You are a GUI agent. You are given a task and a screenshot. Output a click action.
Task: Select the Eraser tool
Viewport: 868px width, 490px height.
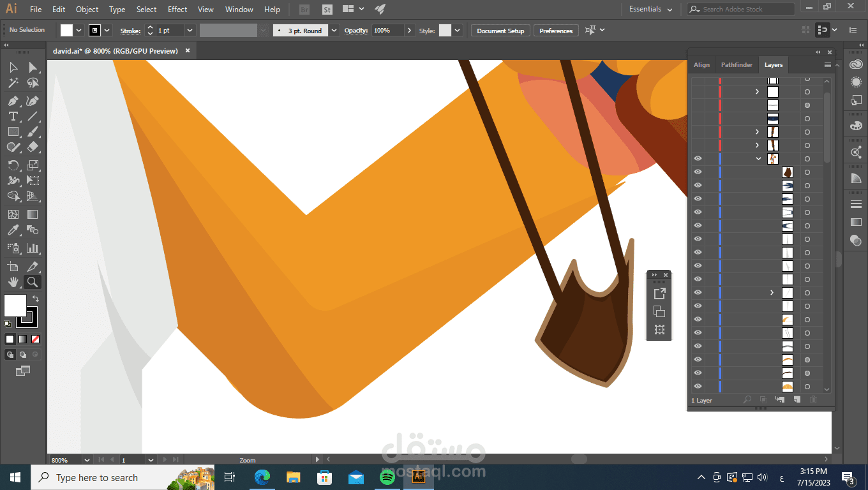click(x=33, y=147)
